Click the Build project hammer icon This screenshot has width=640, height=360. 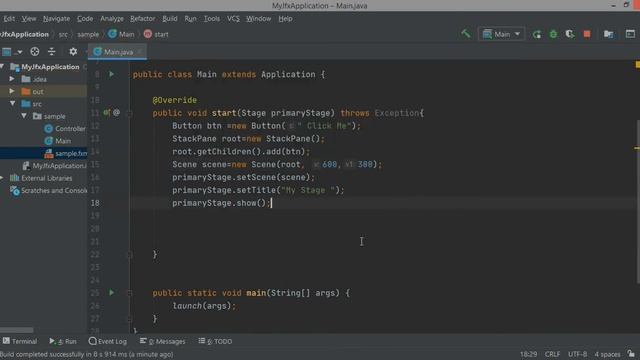tap(466, 34)
